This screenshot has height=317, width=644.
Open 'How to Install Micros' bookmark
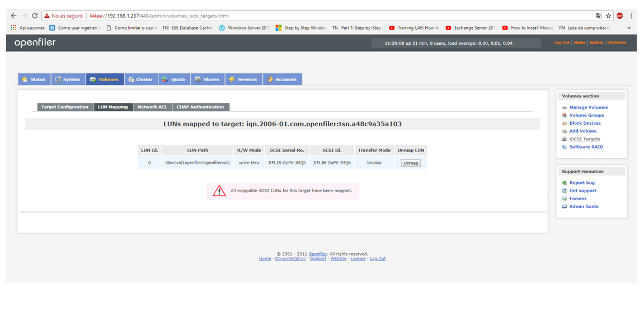tap(528, 28)
